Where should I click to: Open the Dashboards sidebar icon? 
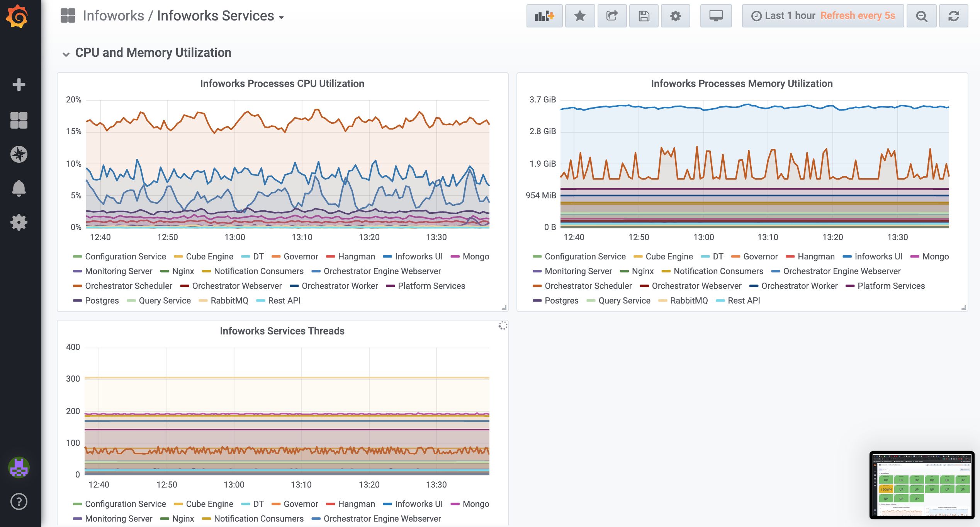(19, 120)
